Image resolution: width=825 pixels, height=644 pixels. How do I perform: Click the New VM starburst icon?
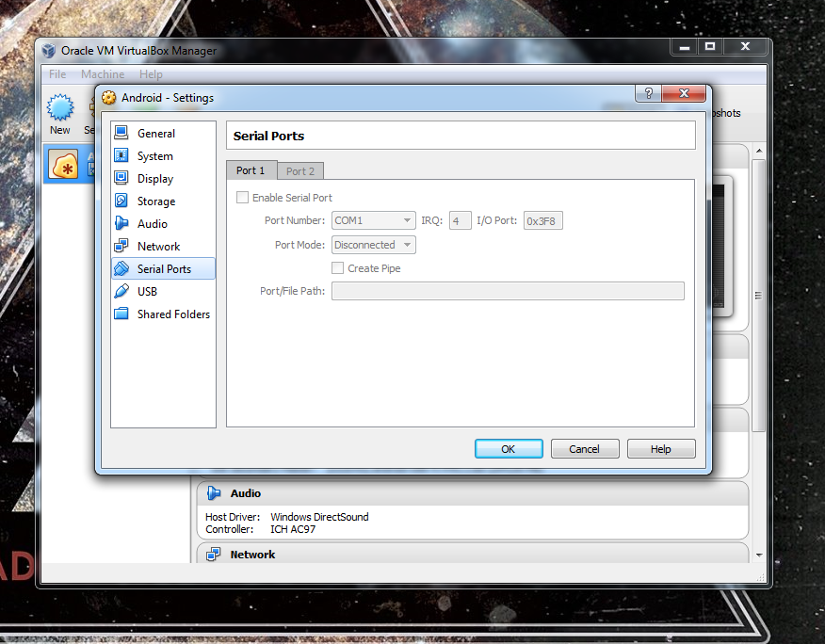pos(60,107)
